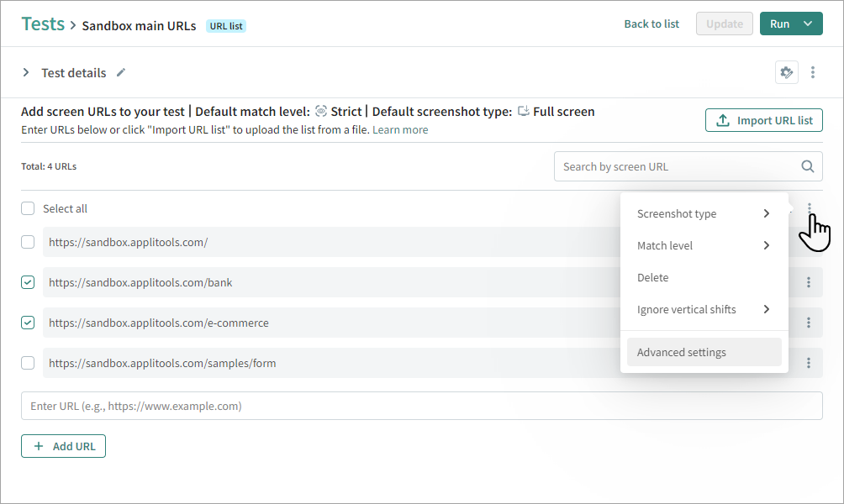
Task: Click kebab menu in Select all row
Action: (x=810, y=208)
